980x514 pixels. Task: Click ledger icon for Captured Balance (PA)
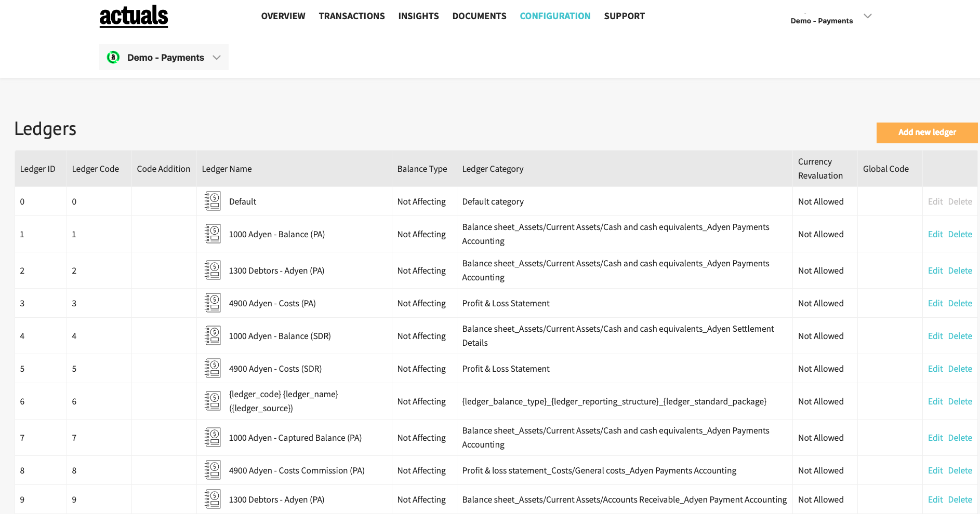213,438
